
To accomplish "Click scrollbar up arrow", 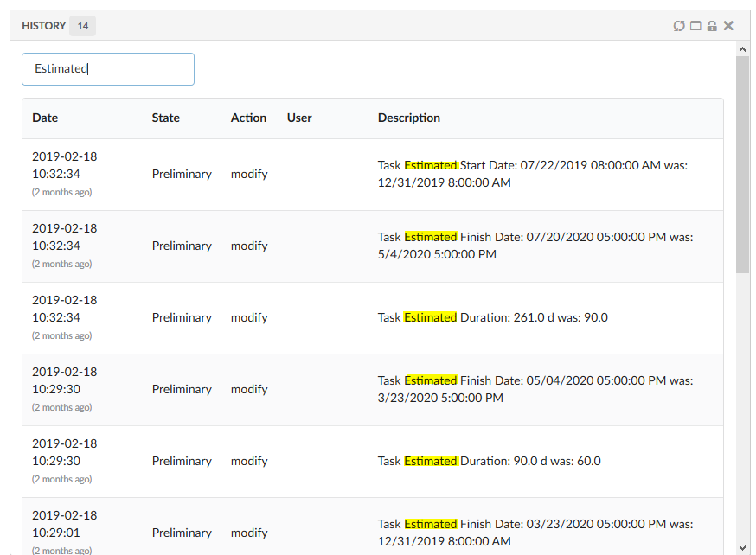I will (742, 49).
